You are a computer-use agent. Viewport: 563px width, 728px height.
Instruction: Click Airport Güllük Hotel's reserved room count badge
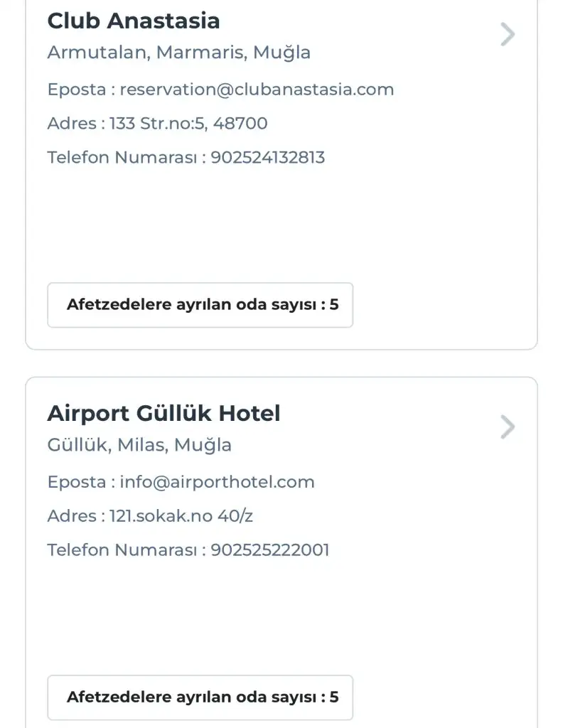coord(200,697)
